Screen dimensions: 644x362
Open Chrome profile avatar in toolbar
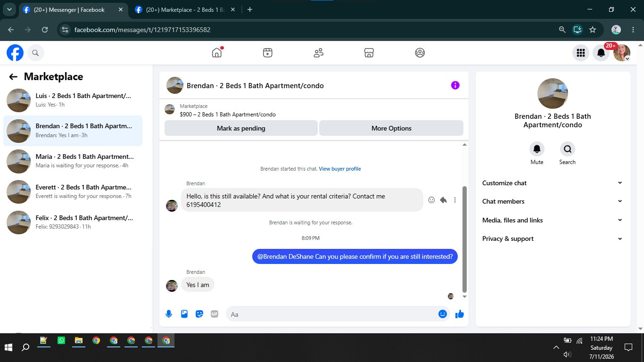point(616,30)
